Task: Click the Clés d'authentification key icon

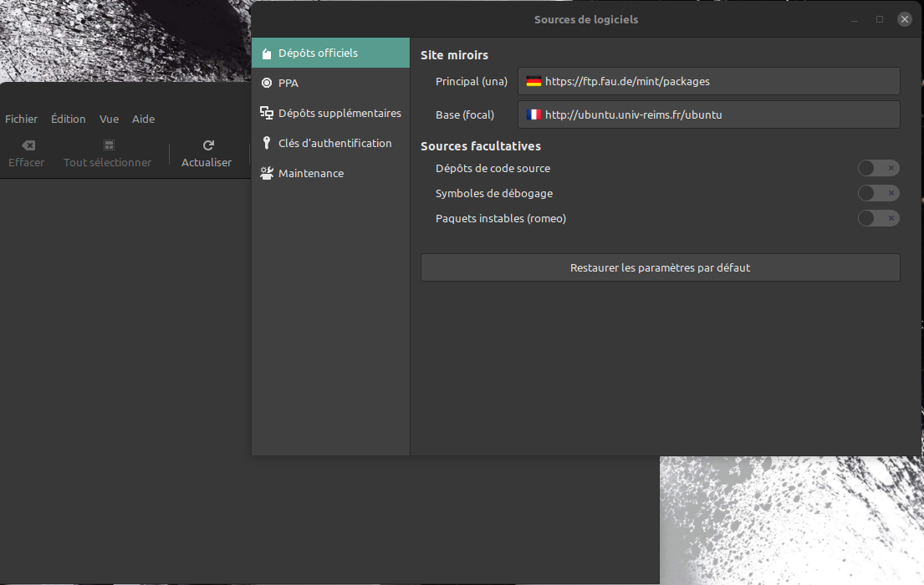Action: click(267, 143)
